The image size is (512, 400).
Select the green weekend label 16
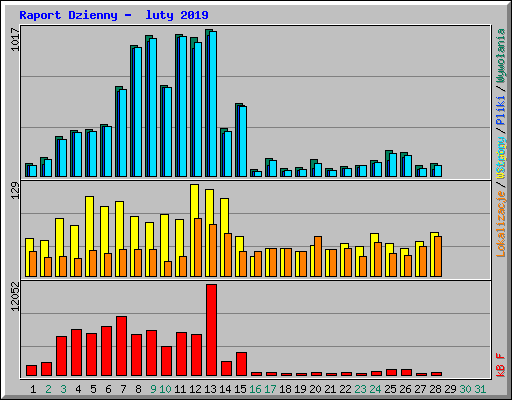[255, 389]
